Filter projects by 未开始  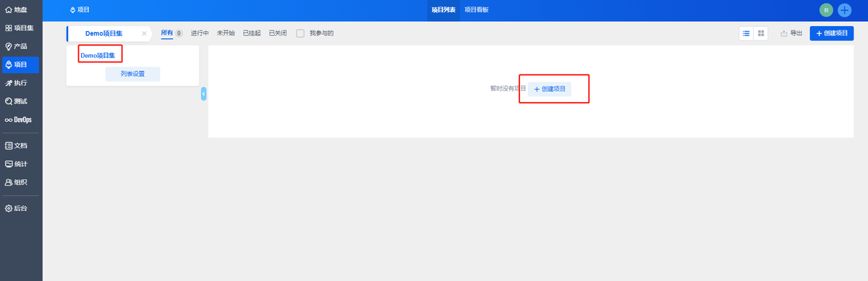click(226, 33)
